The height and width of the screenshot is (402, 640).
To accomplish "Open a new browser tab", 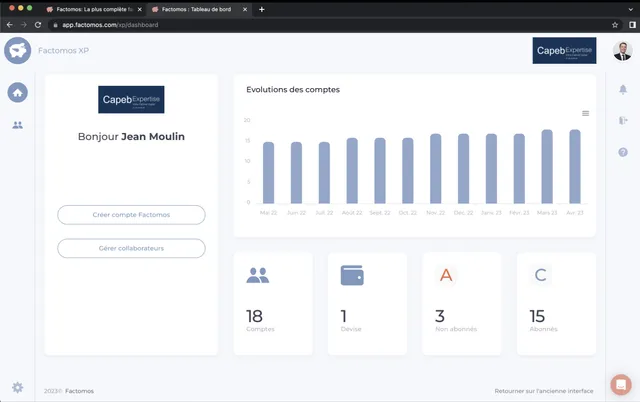I will [262, 9].
